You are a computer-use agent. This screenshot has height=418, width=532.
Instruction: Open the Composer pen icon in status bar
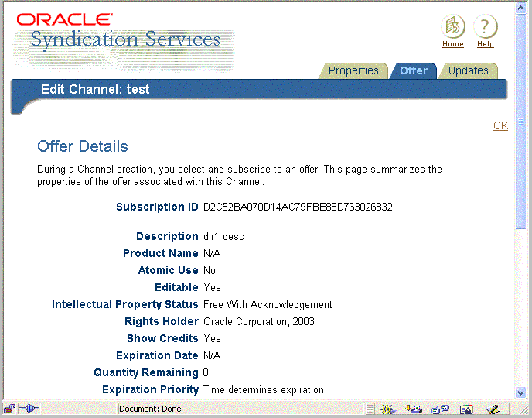click(x=493, y=409)
